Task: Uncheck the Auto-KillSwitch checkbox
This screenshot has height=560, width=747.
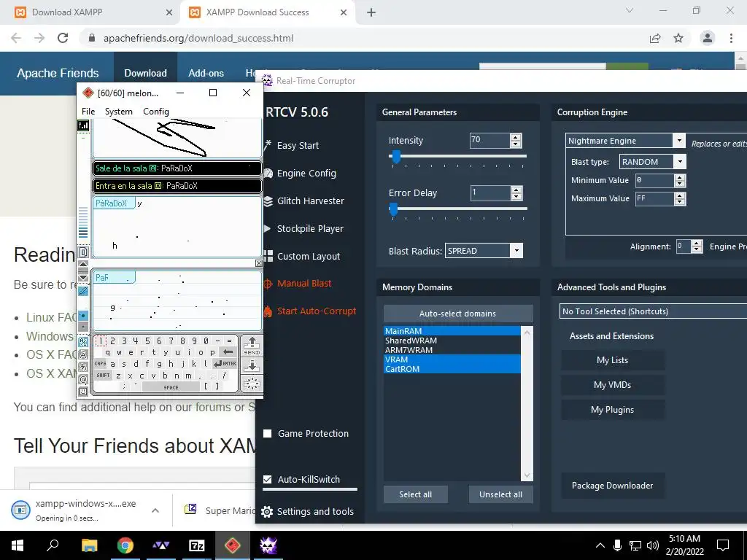Action: coord(267,480)
